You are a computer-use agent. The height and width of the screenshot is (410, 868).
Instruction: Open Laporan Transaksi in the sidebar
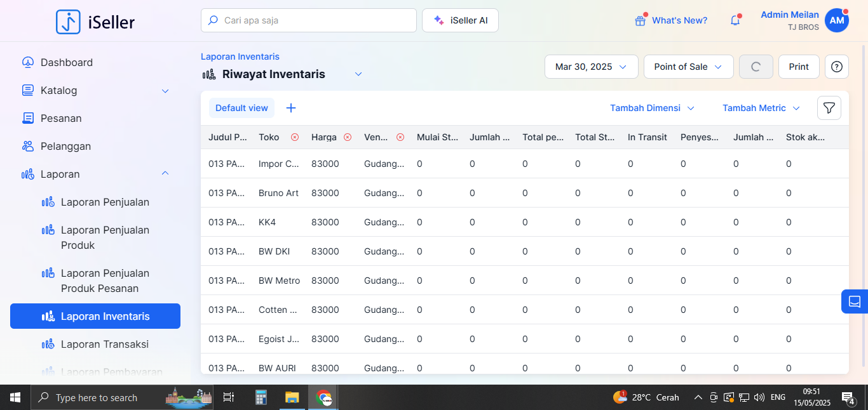(x=104, y=344)
